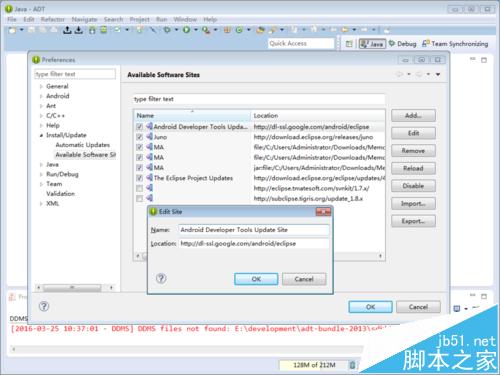Select Validation in preferences tree
This screenshot has height=375, width=500.
click(x=60, y=194)
